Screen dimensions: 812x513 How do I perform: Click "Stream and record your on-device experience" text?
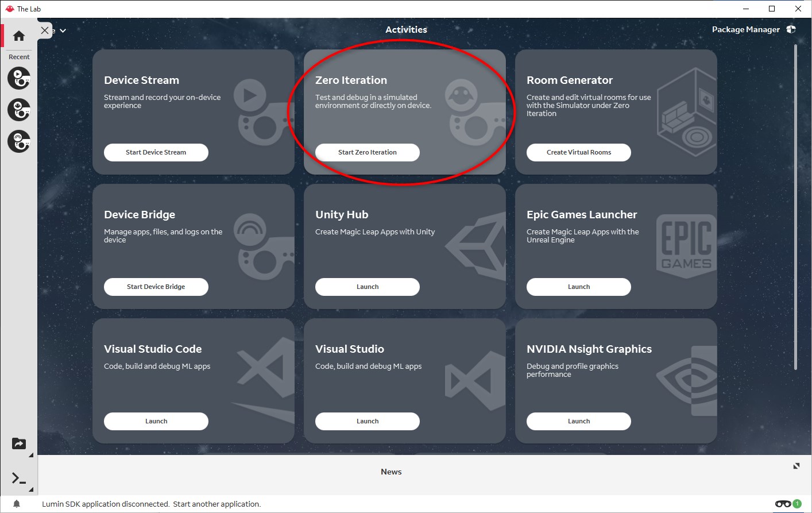[x=162, y=101]
